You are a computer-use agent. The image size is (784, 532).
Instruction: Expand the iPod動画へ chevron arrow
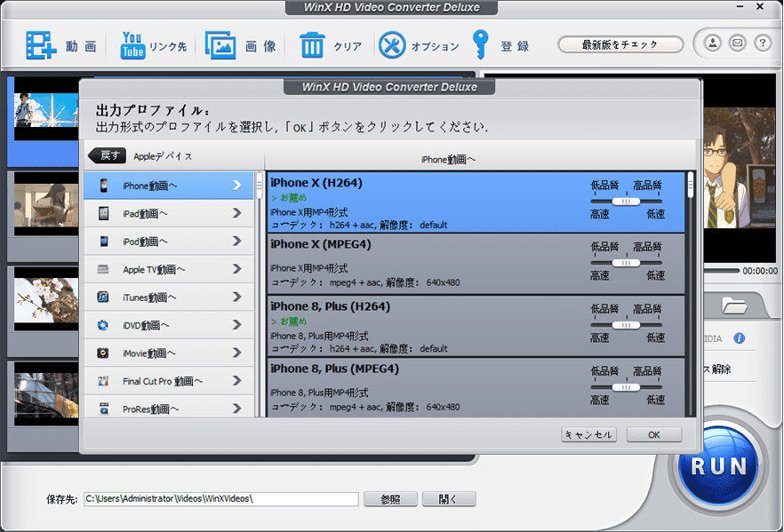pyautogui.click(x=237, y=242)
